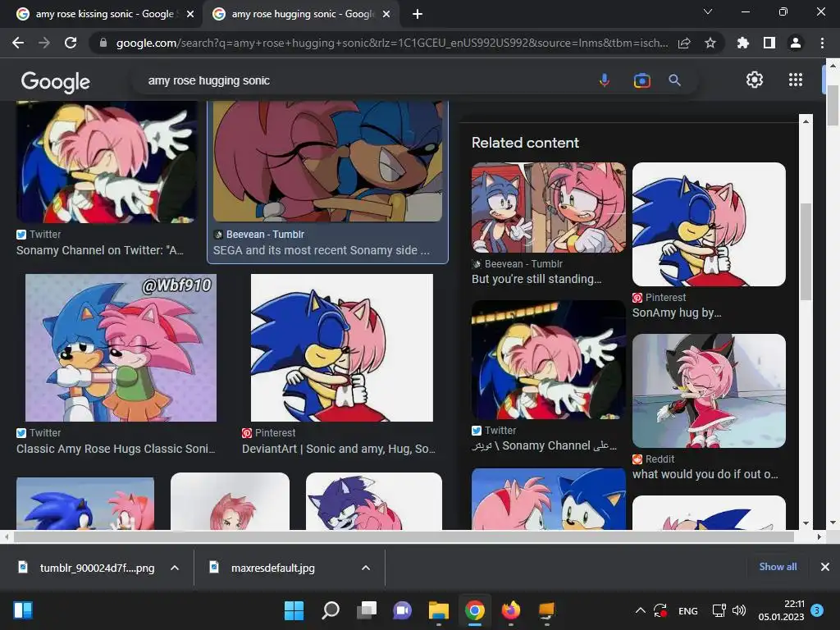The image size is (840, 630).
Task: Open the Google apps grid
Action: pos(796,80)
